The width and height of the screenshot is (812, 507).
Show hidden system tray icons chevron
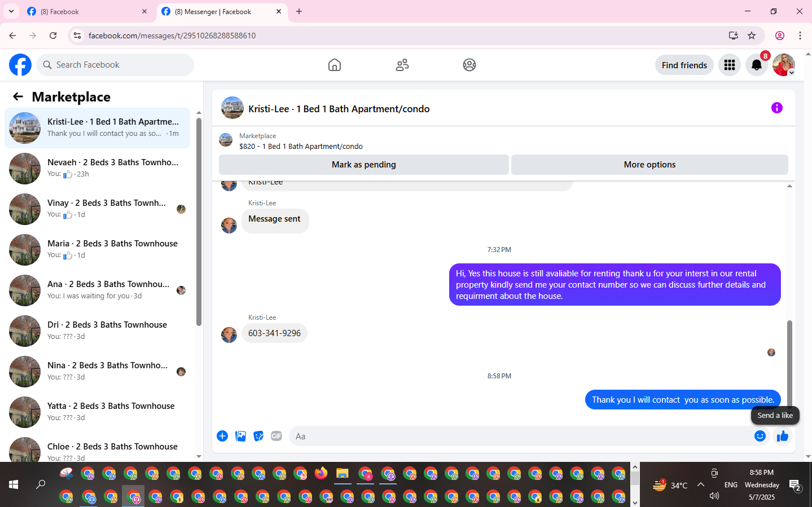pos(701,484)
